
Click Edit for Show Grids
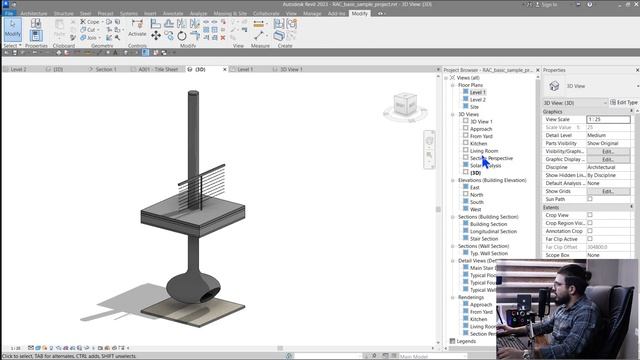(608, 191)
